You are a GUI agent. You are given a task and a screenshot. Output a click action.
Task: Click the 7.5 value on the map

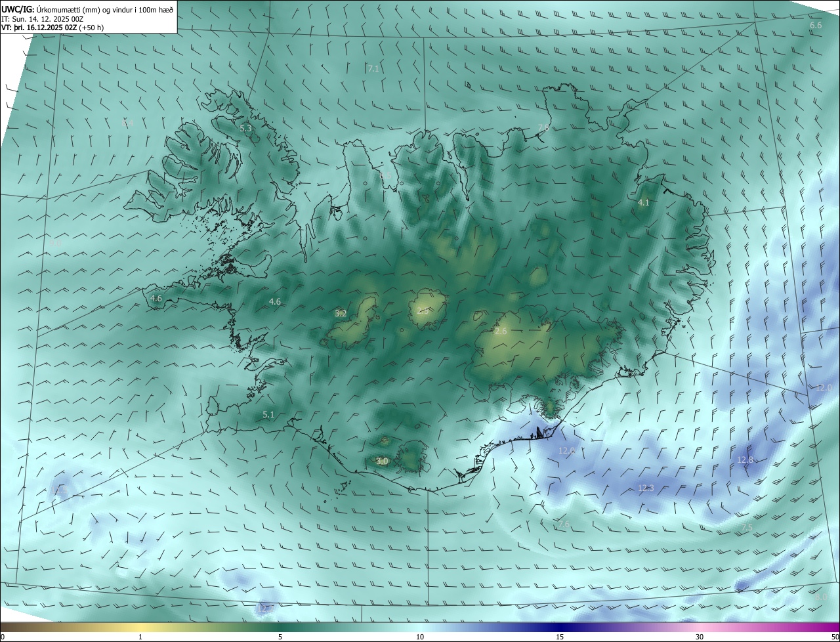pyautogui.click(x=747, y=528)
